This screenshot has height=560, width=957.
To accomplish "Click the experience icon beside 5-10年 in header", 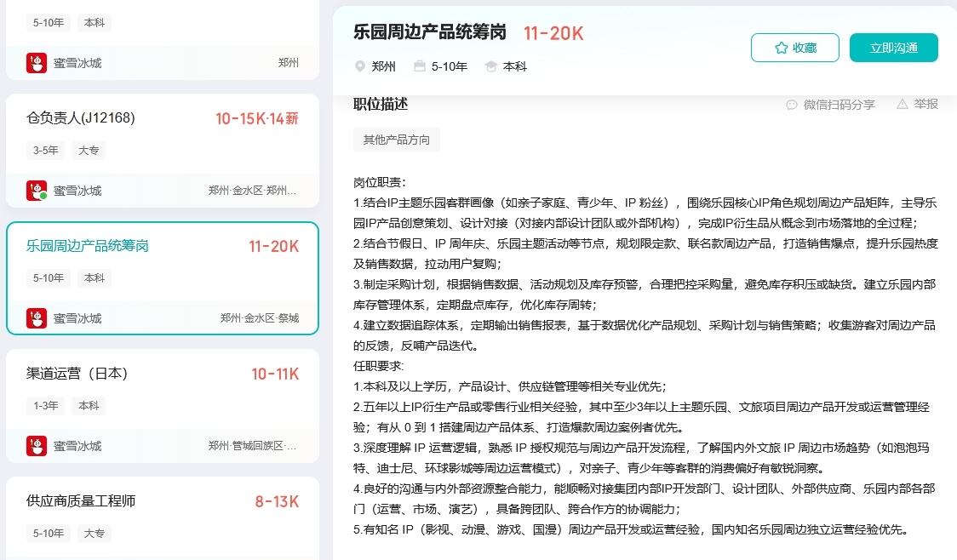I will pyautogui.click(x=420, y=66).
